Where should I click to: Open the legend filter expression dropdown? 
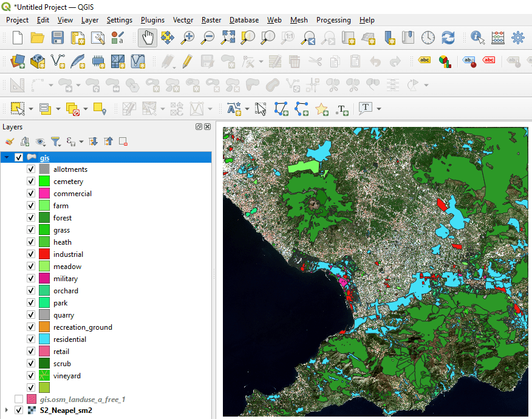pos(81,141)
